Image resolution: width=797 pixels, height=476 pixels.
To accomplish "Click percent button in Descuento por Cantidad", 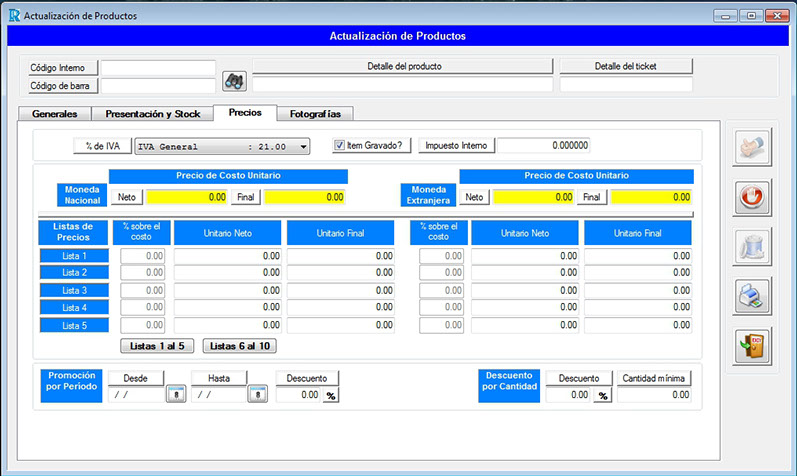I will pyautogui.click(x=603, y=395).
